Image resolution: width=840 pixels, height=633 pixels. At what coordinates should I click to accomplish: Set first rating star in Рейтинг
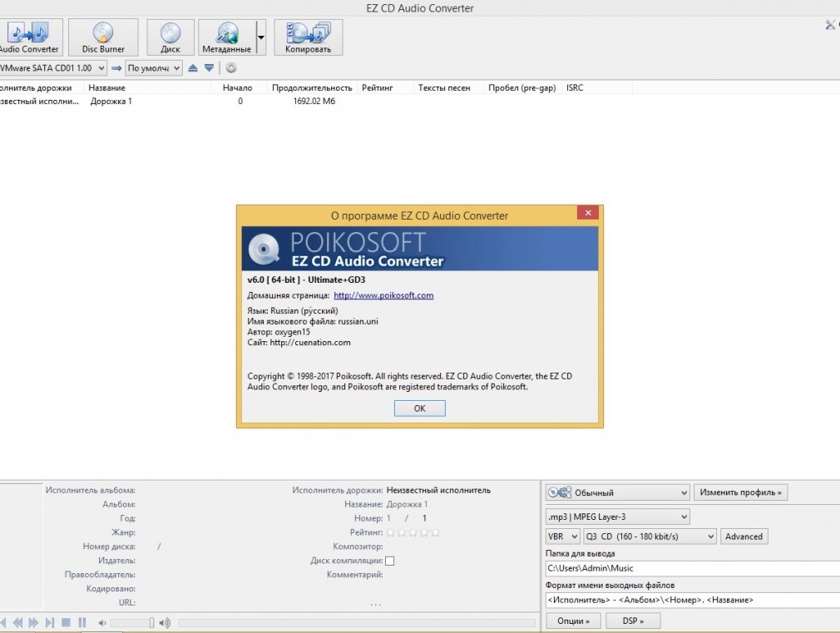click(391, 533)
